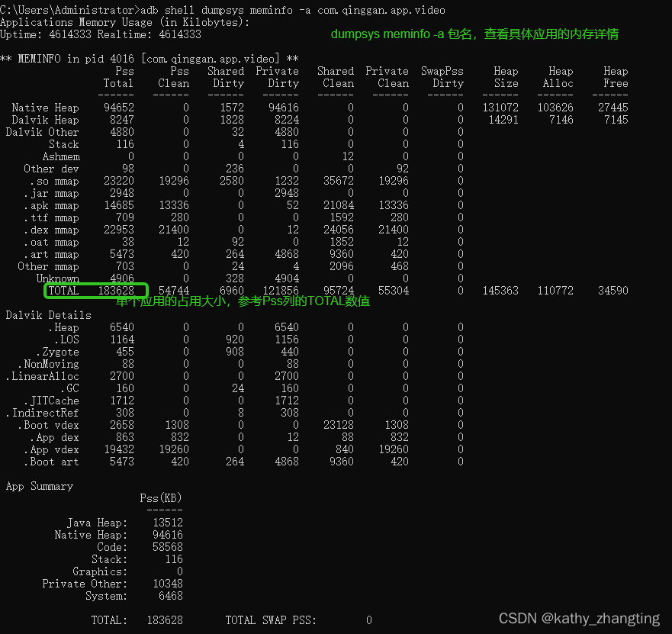The image size is (672, 634).
Task: Select the 'Applications Memory Usage (in Kilobytes):' line
Action: click(125, 22)
